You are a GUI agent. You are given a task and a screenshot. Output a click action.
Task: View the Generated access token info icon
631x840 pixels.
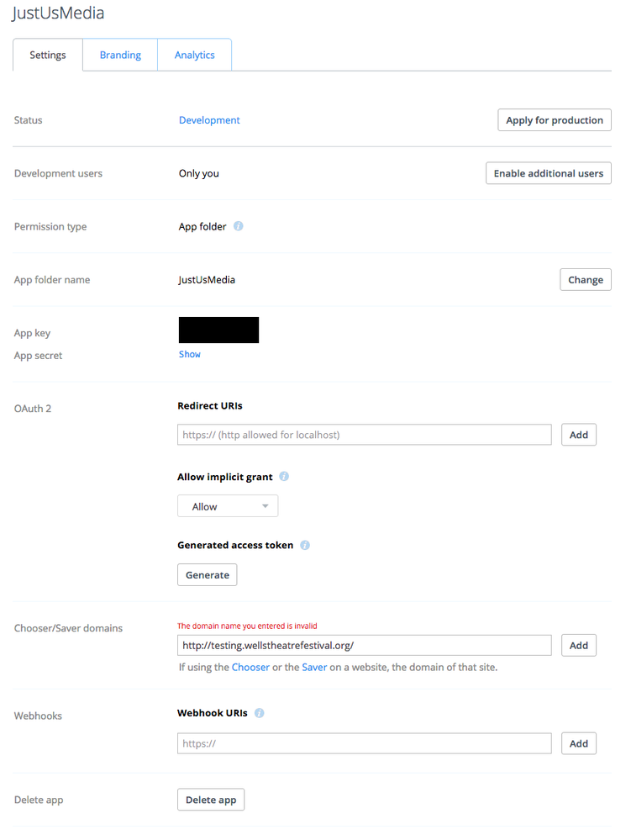(305, 545)
